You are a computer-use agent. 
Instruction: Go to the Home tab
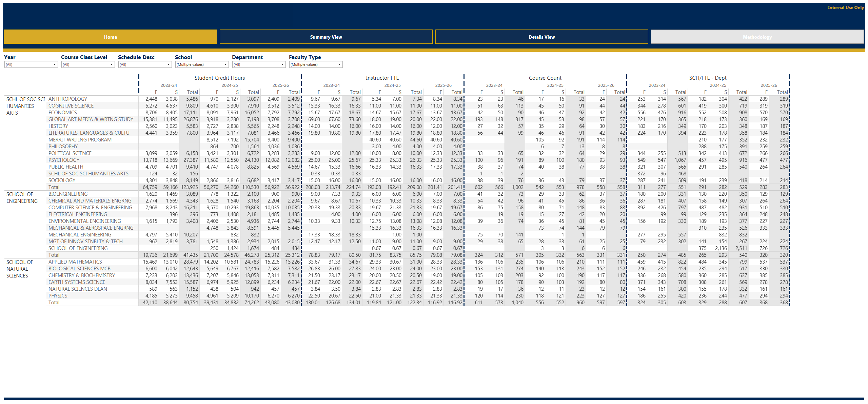[x=110, y=37]
